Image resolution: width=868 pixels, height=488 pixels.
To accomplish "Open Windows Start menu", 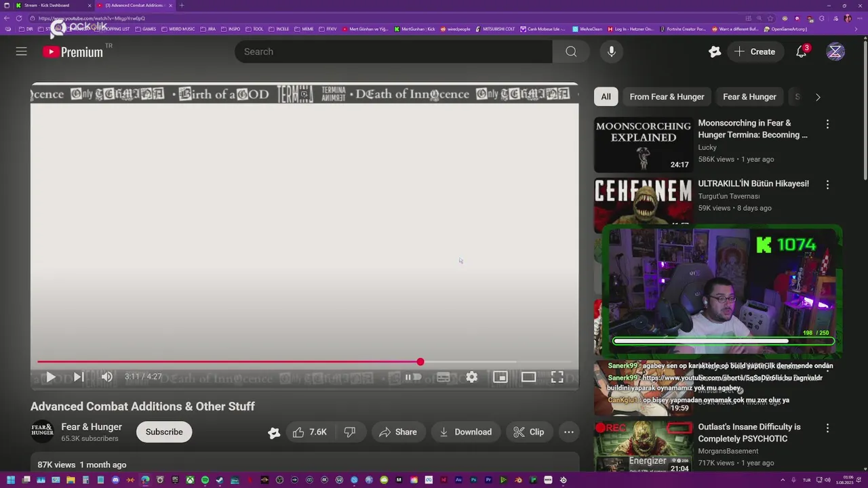I will tap(10, 480).
